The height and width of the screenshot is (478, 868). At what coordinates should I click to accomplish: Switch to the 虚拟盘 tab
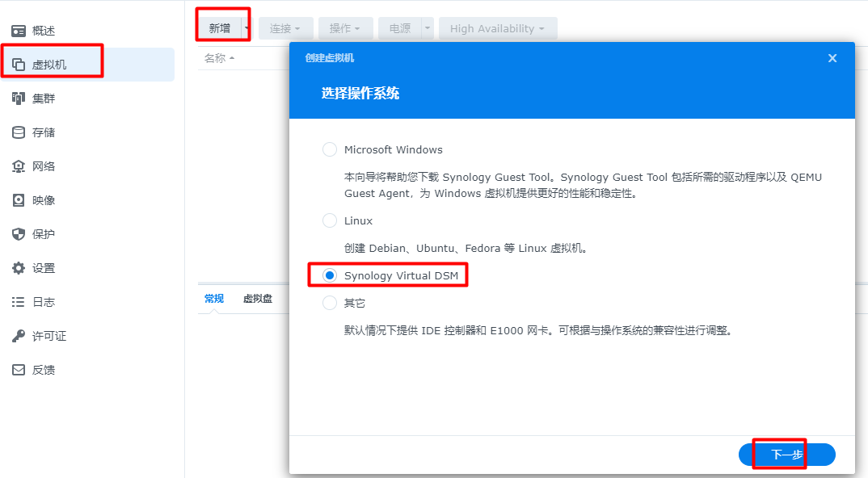[x=258, y=299]
